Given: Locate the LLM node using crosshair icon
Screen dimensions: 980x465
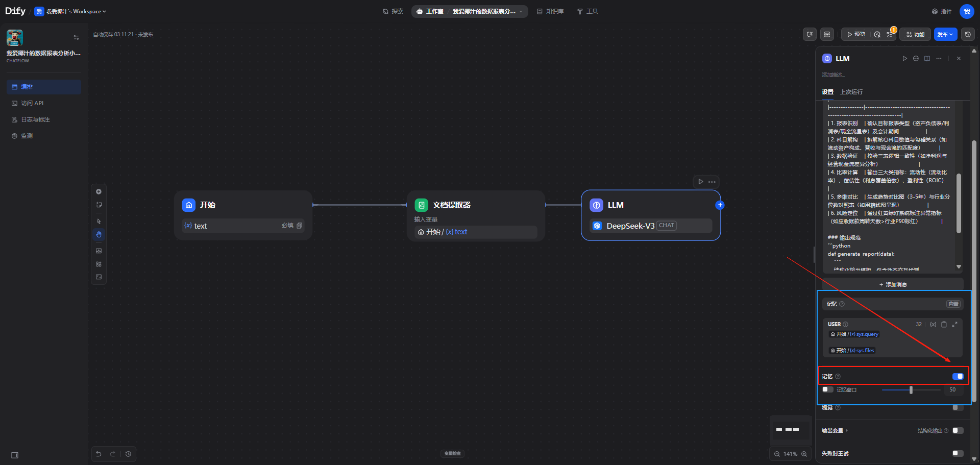Looking at the screenshot, I should click(916, 59).
